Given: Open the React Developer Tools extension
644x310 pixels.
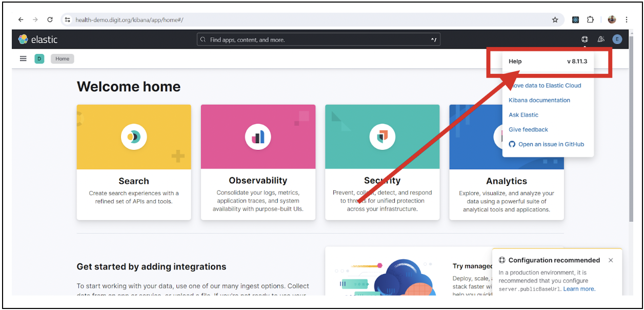Looking at the screenshot, I should pyautogui.click(x=576, y=20).
